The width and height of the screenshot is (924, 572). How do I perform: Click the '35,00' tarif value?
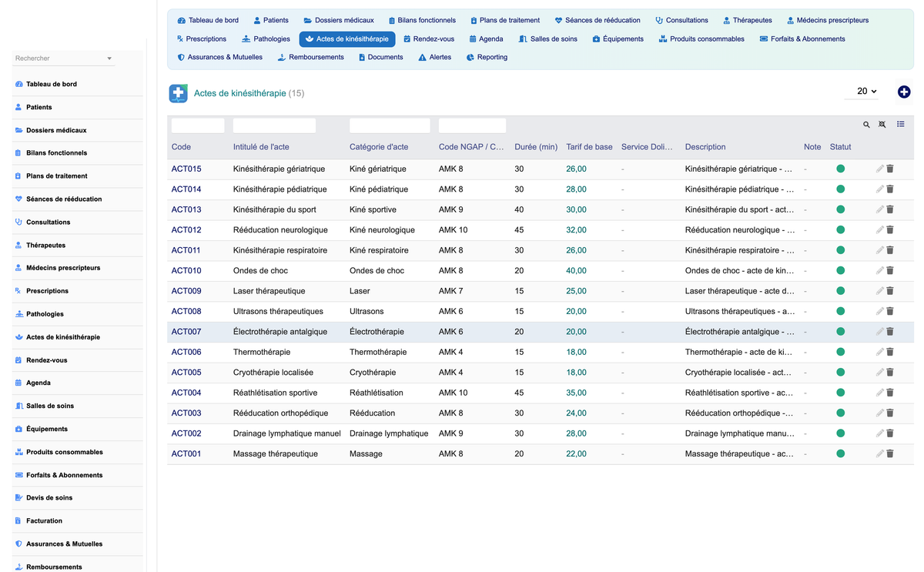pyautogui.click(x=576, y=393)
